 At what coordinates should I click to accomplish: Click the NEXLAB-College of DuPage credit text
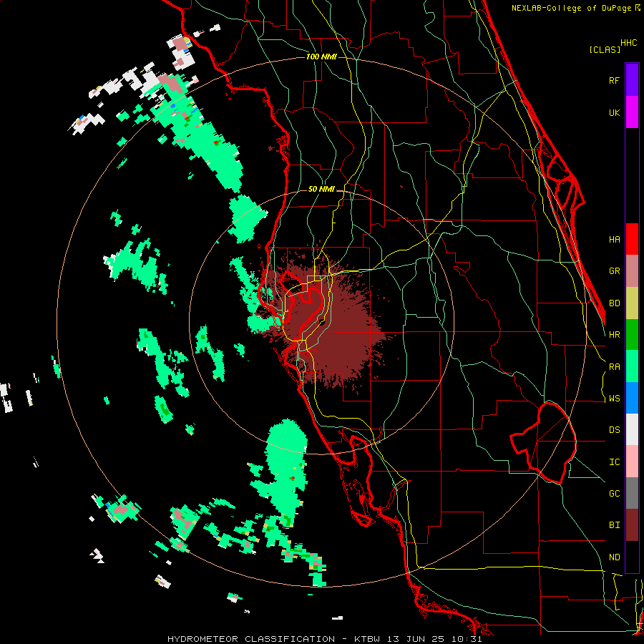[571, 8]
